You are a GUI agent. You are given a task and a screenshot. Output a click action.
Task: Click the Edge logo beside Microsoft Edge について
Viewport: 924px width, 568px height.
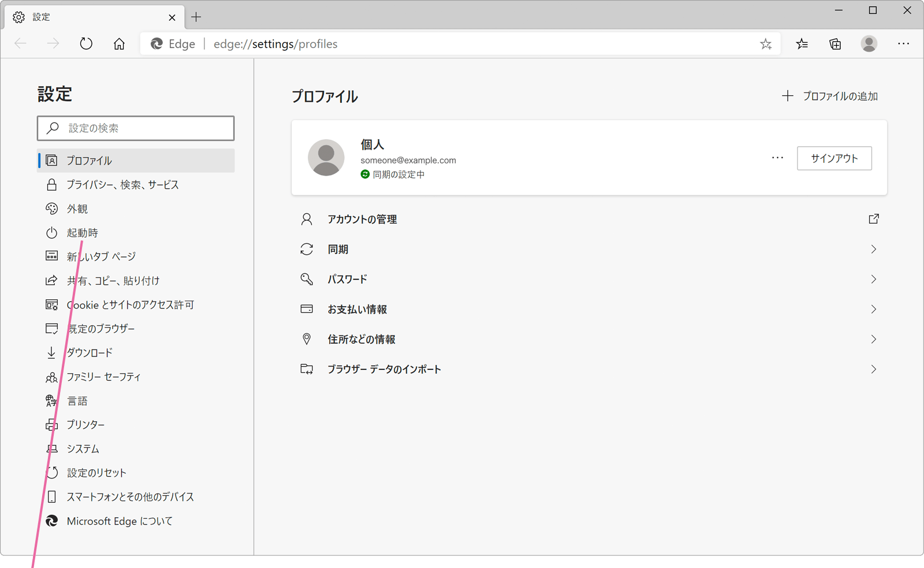pyautogui.click(x=51, y=521)
